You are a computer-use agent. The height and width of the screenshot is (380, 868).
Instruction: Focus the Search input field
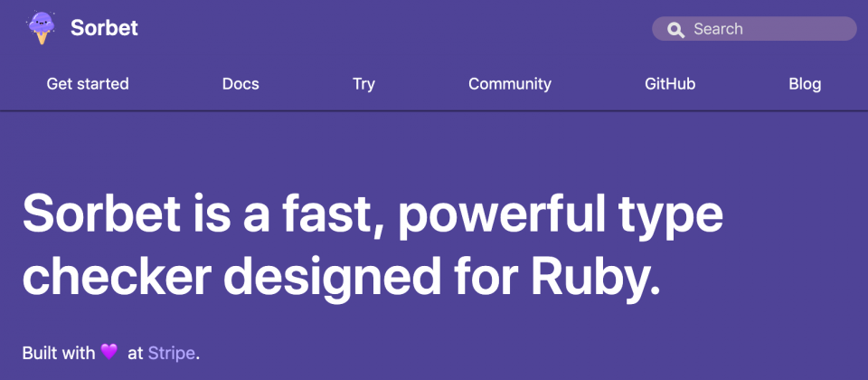(x=754, y=29)
